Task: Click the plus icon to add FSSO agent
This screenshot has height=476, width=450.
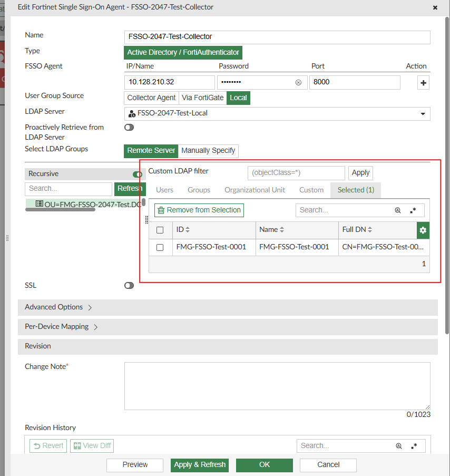Action: pos(423,83)
